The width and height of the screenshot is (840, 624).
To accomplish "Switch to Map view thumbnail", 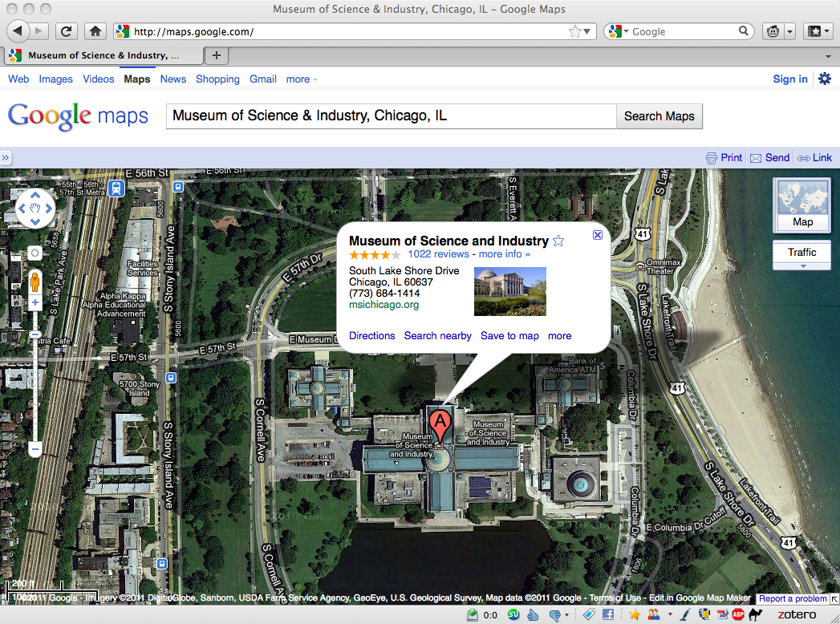I will pyautogui.click(x=802, y=205).
